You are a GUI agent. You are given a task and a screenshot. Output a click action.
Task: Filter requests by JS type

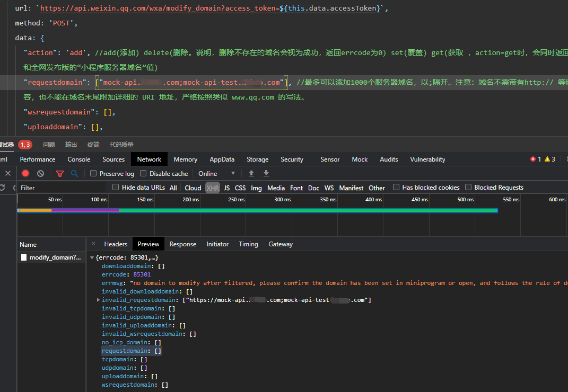(227, 188)
